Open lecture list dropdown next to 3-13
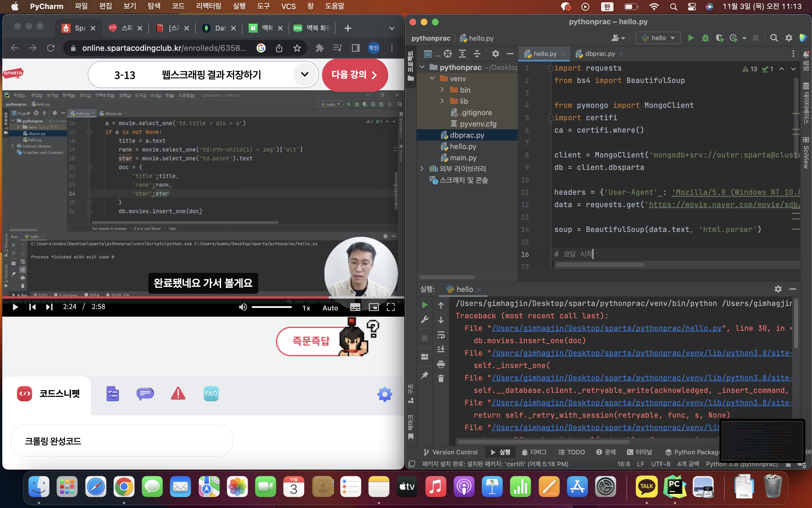Viewport: 812px width, 508px height. pos(304,75)
